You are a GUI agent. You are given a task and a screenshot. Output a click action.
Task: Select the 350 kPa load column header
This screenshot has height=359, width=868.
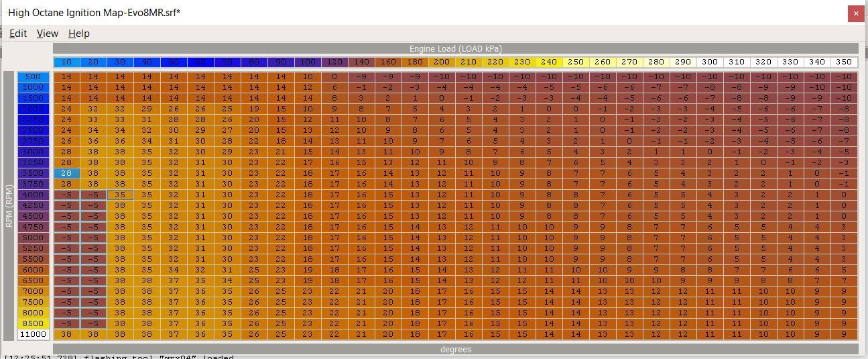tap(844, 62)
